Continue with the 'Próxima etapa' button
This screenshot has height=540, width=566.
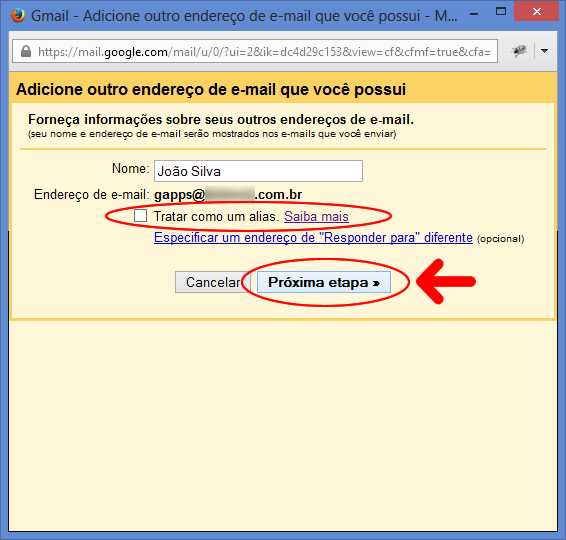click(324, 282)
